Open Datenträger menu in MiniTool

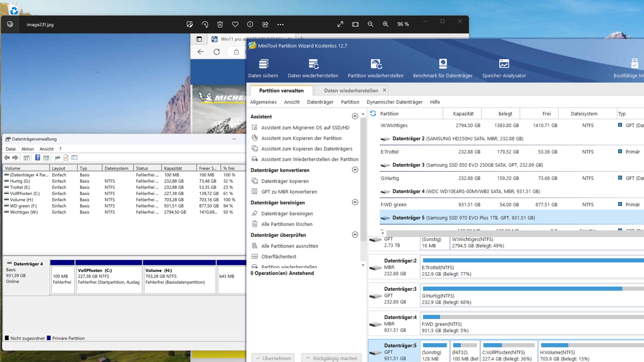[x=320, y=102]
